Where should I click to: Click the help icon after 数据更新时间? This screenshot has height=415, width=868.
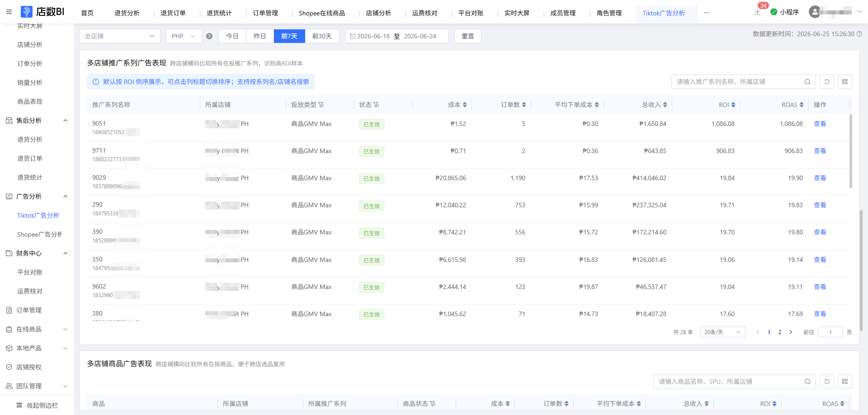coord(859,34)
